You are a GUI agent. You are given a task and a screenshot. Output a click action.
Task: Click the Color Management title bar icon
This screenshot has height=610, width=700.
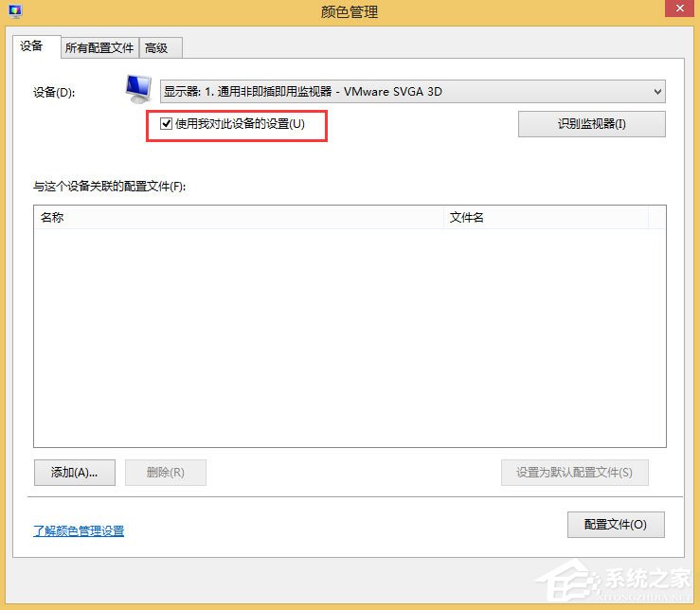coord(14,11)
